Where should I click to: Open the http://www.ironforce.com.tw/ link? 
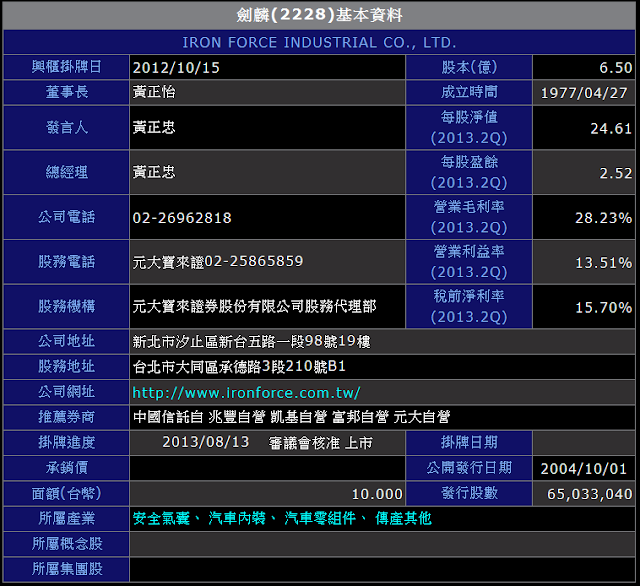coord(246,393)
